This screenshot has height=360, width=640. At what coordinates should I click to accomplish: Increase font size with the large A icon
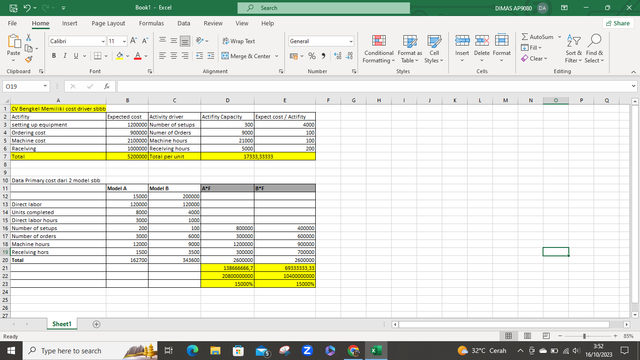133,41
